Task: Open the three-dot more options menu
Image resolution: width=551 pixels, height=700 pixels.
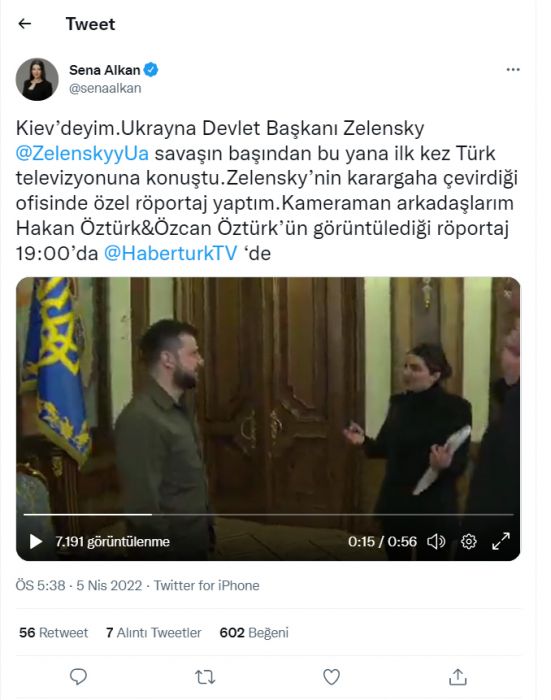Action: (x=513, y=70)
